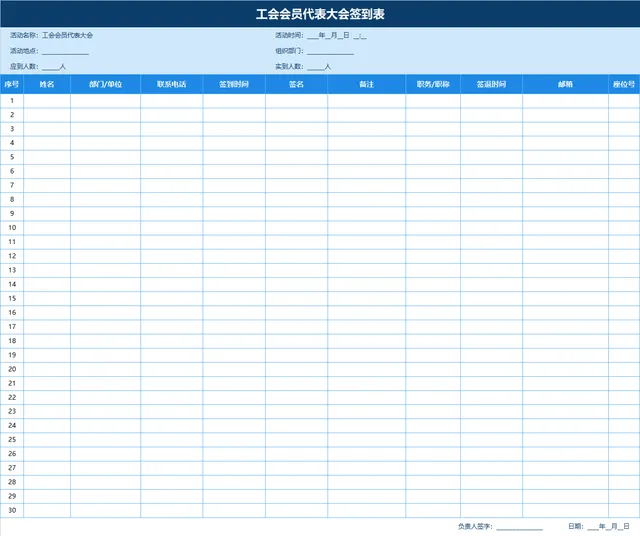Select row number 9
Viewport: 640px width, 536px height.
pyautogui.click(x=12, y=214)
